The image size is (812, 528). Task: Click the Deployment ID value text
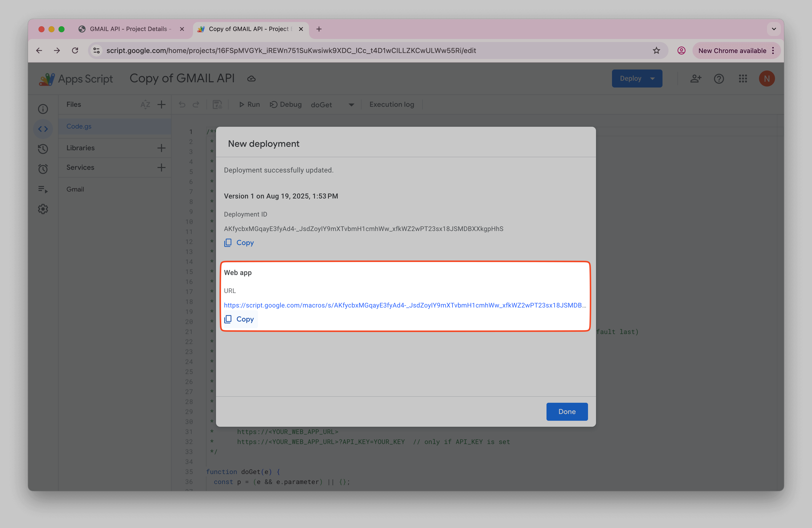pyautogui.click(x=363, y=229)
